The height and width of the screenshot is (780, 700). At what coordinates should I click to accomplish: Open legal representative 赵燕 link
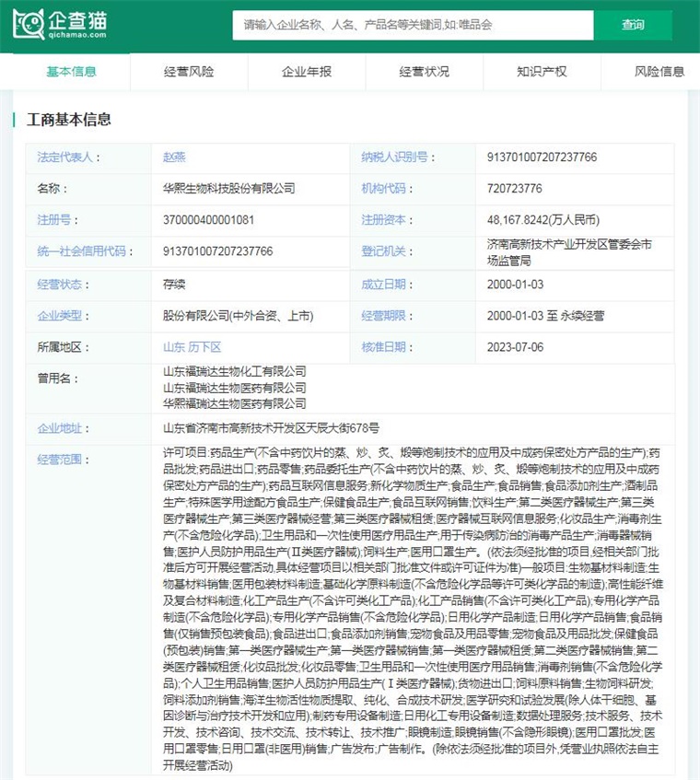point(174,157)
